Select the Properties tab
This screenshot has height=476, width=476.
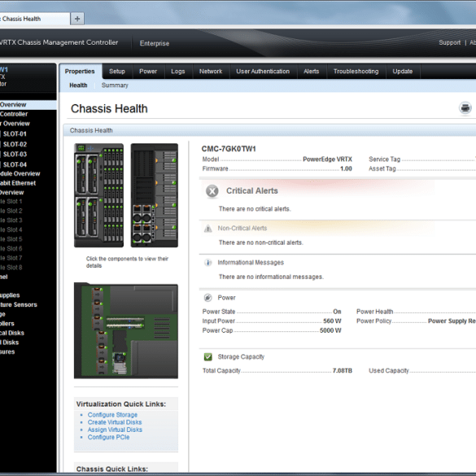(80, 72)
